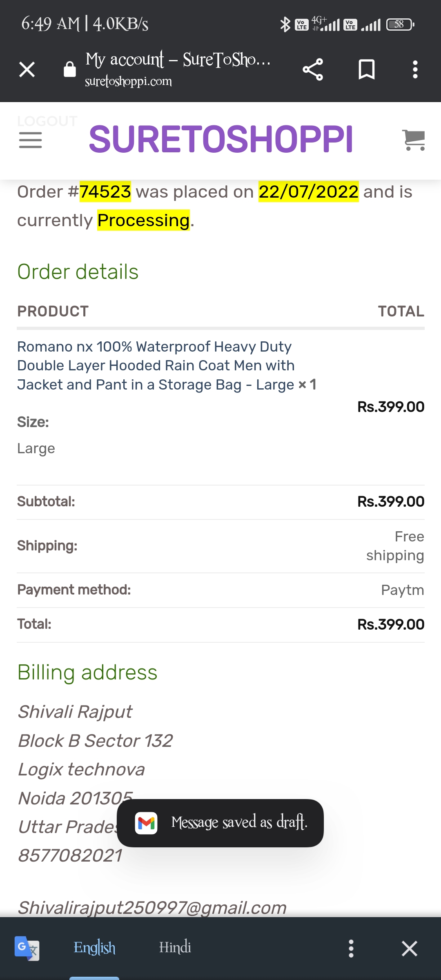Select English in translate bar

(x=94, y=948)
